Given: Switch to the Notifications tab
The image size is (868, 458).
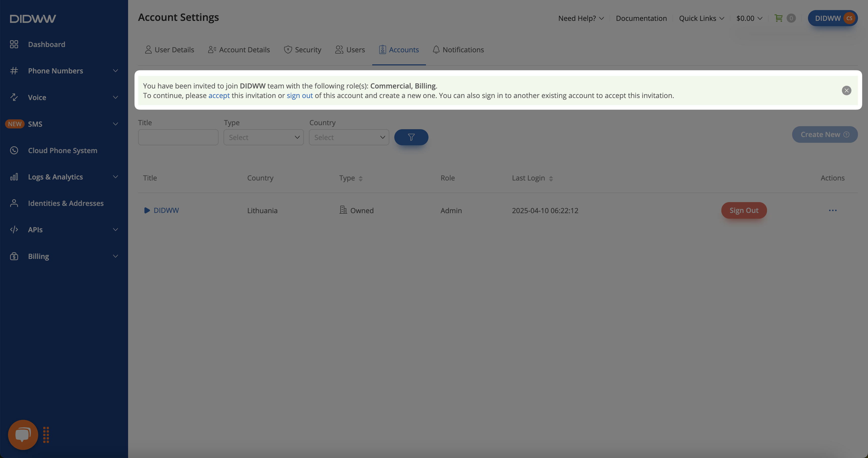Looking at the screenshot, I should pyautogui.click(x=458, y=50).
